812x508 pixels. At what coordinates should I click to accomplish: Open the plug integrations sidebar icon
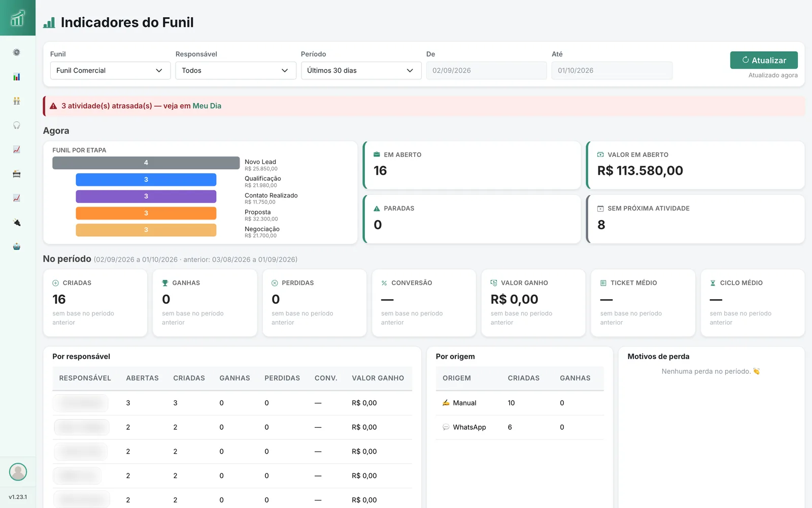[17, 223]
